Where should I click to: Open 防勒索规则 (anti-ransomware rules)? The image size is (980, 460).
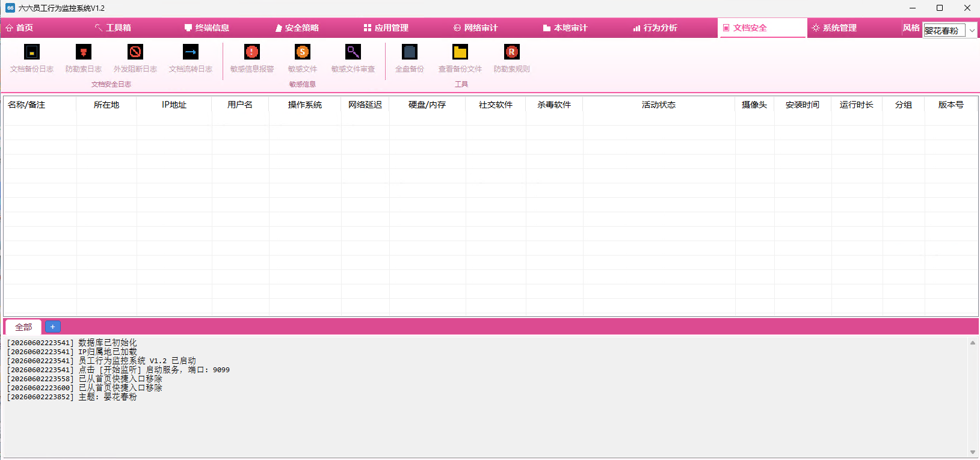(x=512, y=58)
